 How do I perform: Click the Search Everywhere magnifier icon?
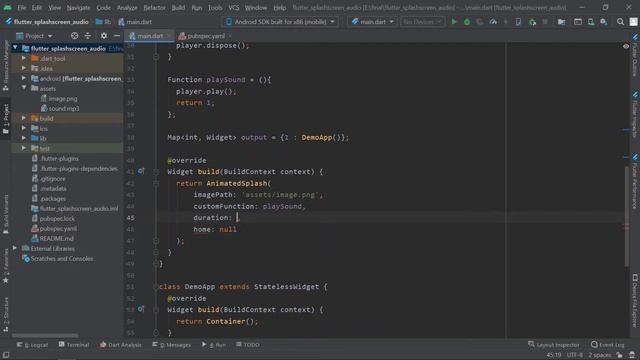pyautogui.click(x=620, y=22)
